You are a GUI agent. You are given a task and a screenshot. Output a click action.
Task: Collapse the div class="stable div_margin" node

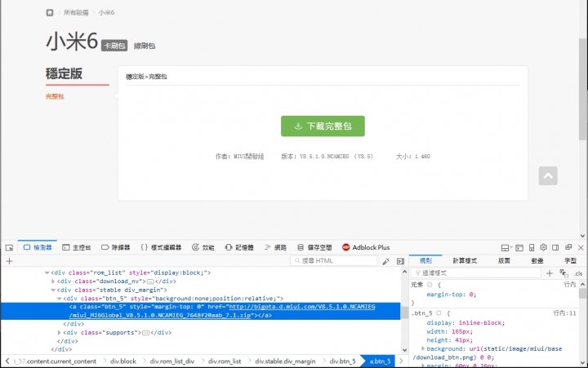pos(53,290)
